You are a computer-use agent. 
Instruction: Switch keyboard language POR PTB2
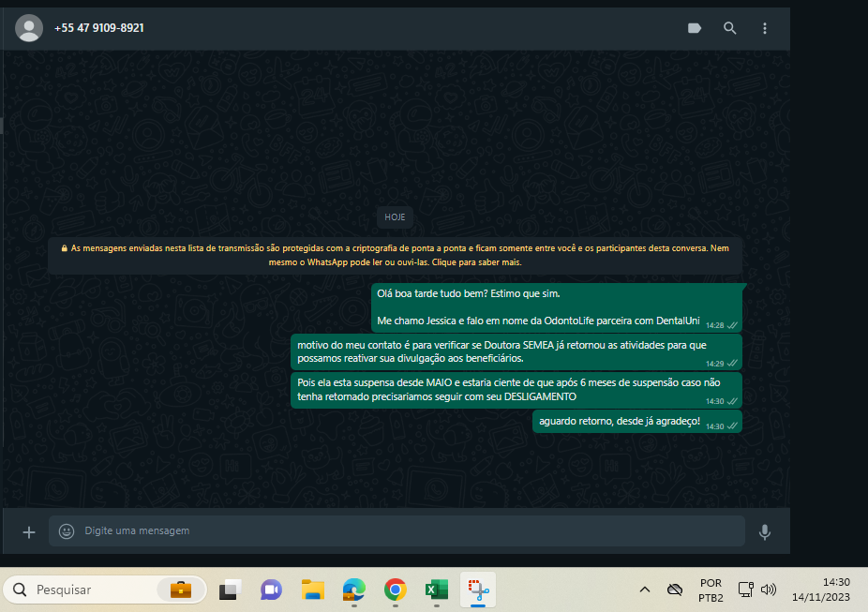click(711, 590)
